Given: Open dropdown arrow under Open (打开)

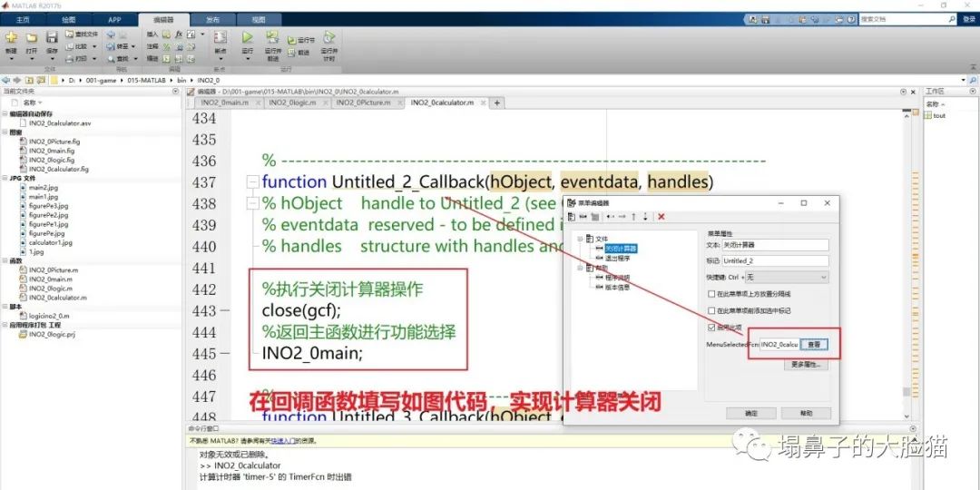Looking at the screenshot, I should coord(31,59).
